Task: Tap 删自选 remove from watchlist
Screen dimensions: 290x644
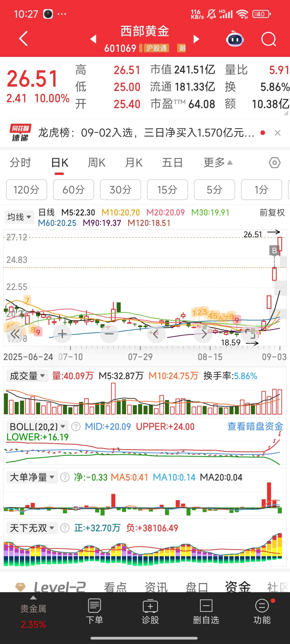Action: pos(206,612)
